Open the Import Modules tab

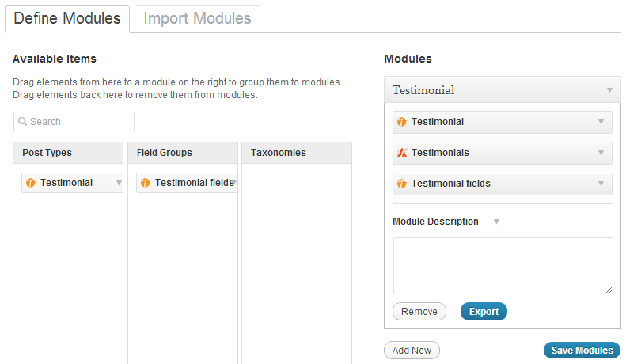point(197,18)
